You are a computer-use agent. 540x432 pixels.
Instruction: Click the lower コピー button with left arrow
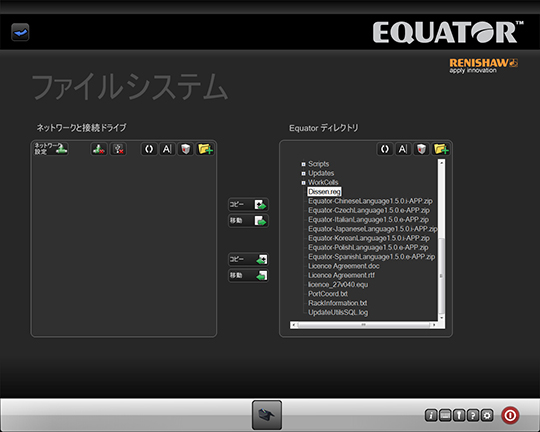248,259
